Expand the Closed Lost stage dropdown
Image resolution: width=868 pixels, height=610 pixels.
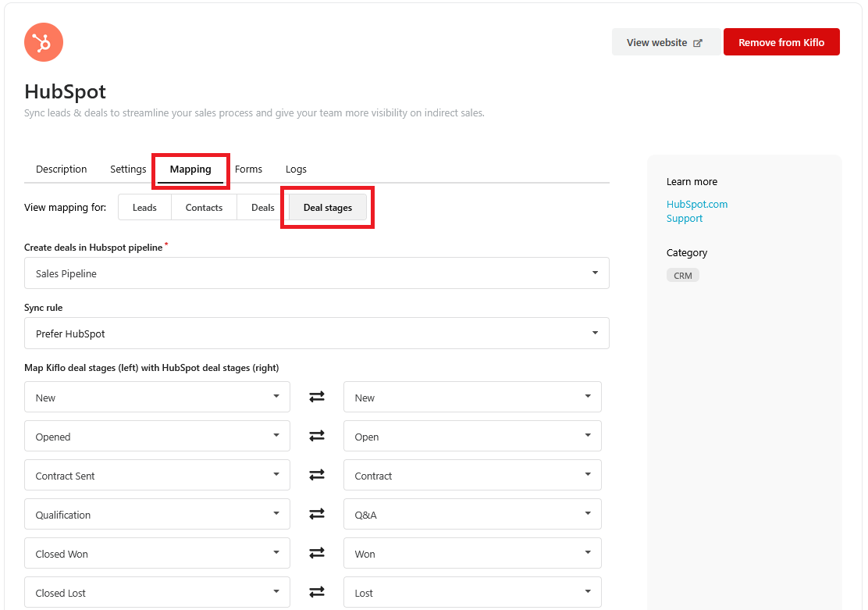(x=157, y=592)
